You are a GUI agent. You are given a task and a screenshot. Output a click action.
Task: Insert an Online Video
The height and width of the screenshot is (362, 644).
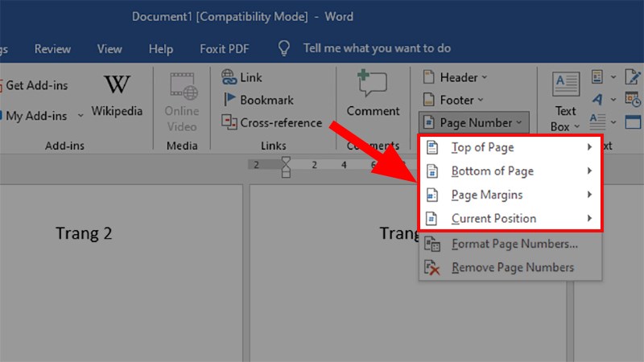[x=182, y=102]
